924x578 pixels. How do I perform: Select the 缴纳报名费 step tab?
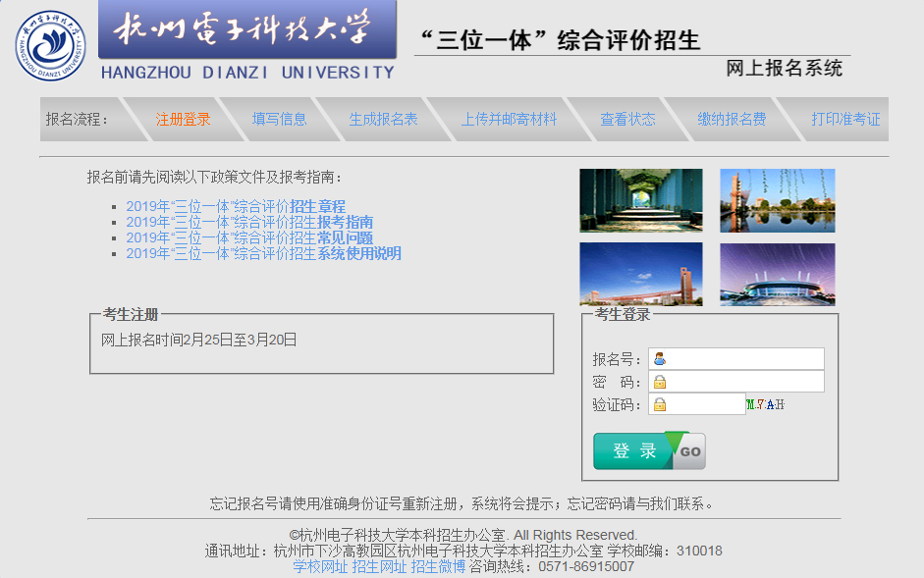[x=732, y=120]
